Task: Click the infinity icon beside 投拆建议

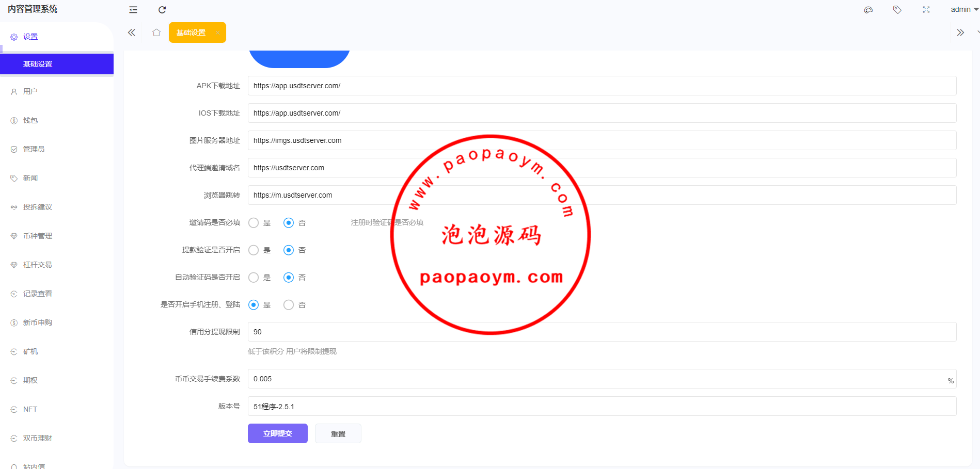Action: point(14,207)
